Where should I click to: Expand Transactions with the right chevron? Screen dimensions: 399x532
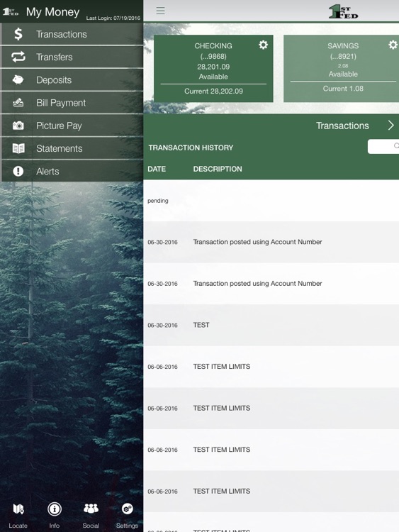click(391, 126)
